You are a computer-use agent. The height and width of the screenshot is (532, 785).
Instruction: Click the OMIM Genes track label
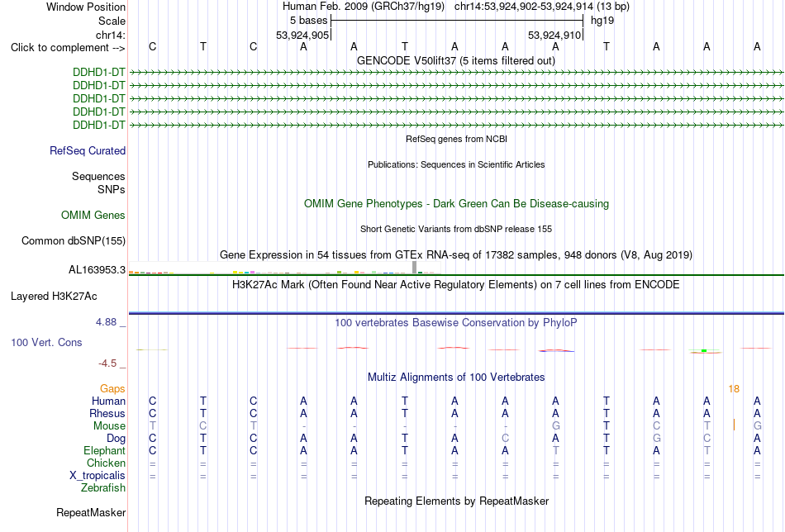93,216
